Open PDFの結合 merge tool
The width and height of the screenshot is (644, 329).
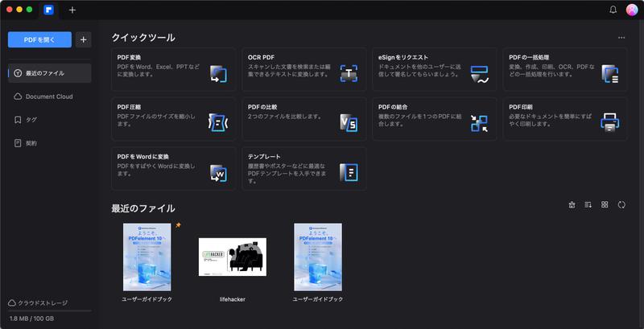click(434, 119)
